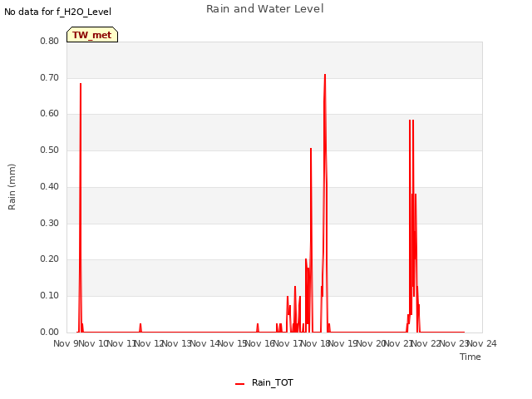Click the Nov 9 x-axis tick label
This screenshot has height=399, width=532.
[x=66, y=343]
